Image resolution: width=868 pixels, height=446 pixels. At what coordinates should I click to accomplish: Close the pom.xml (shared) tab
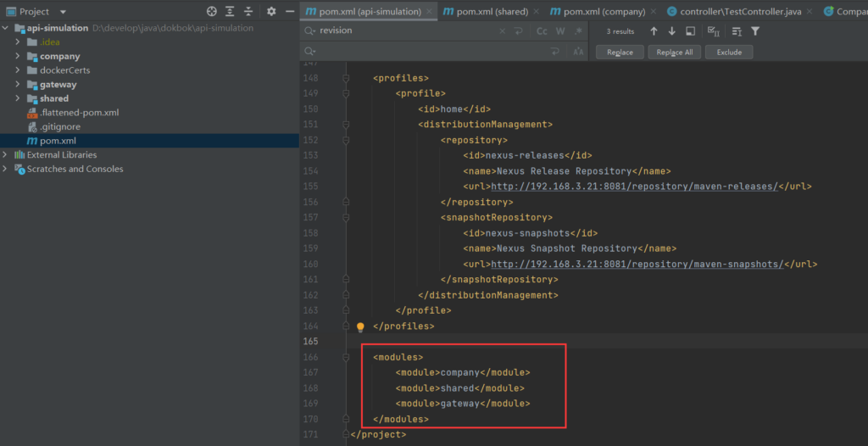click(536, 11)
